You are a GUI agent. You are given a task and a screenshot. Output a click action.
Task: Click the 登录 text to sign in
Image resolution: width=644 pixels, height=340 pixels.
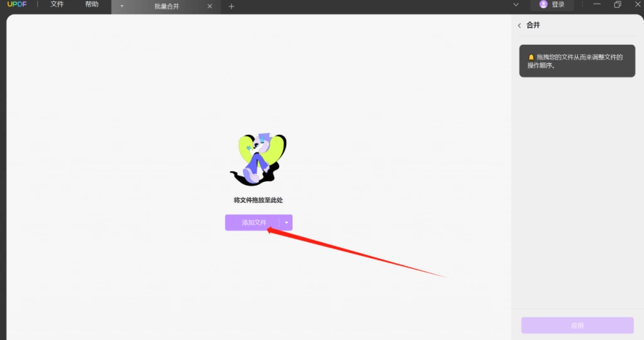tap(558, 4)
